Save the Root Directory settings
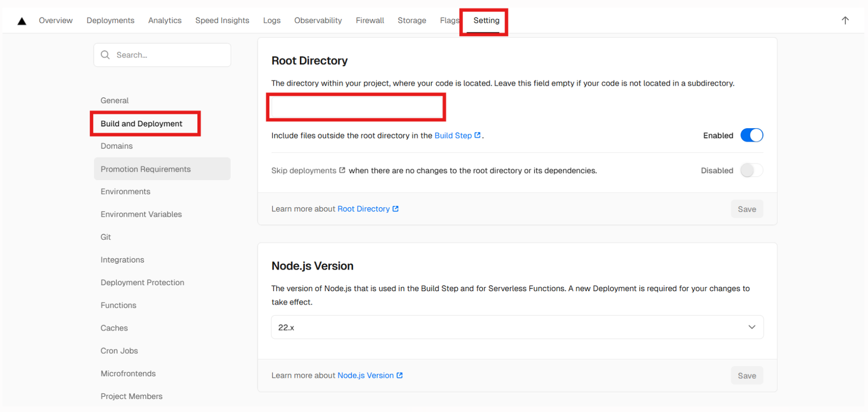This screenshot has width=868, height=412. [746, 209]
